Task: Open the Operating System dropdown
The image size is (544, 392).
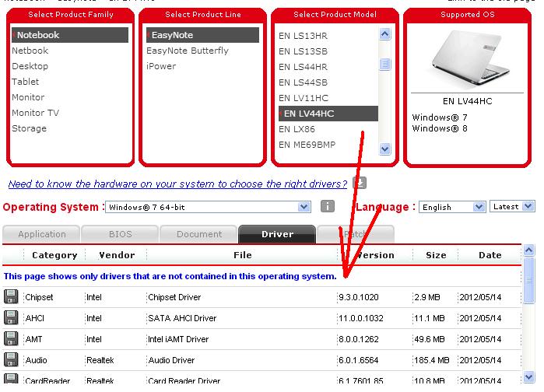Action: pyautogui.click(x=208, y=207)
